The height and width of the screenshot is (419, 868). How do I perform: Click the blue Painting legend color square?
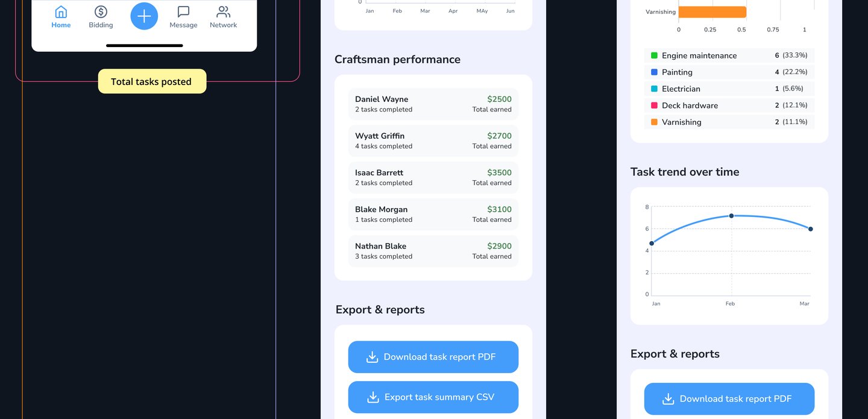tap(654, 72)
